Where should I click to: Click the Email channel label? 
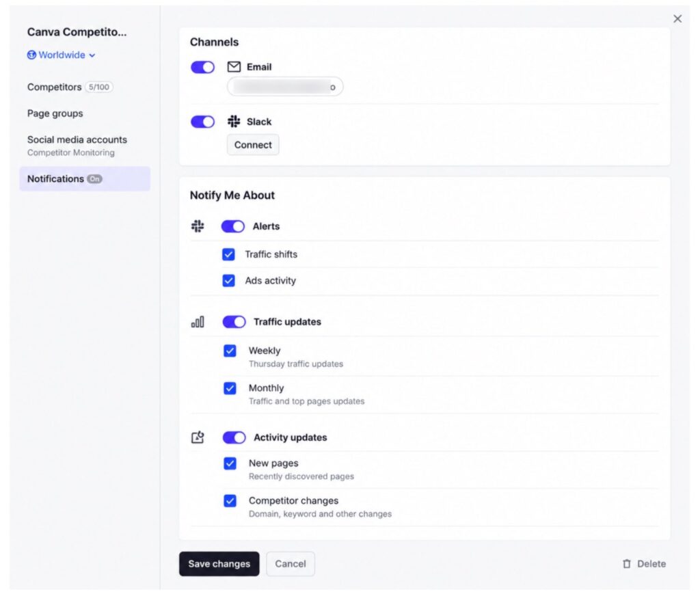click(259, 67)
